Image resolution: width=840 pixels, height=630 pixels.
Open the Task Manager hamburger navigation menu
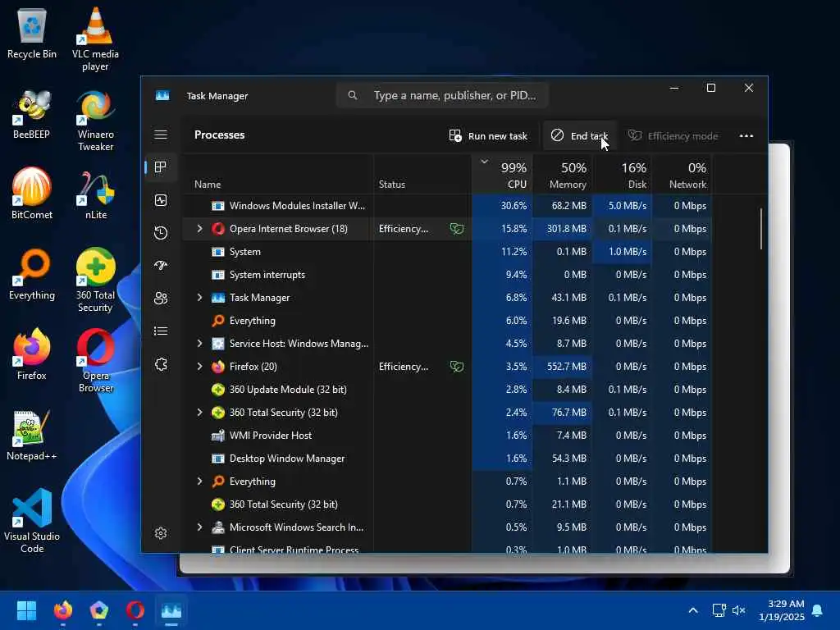pos(161,135)
